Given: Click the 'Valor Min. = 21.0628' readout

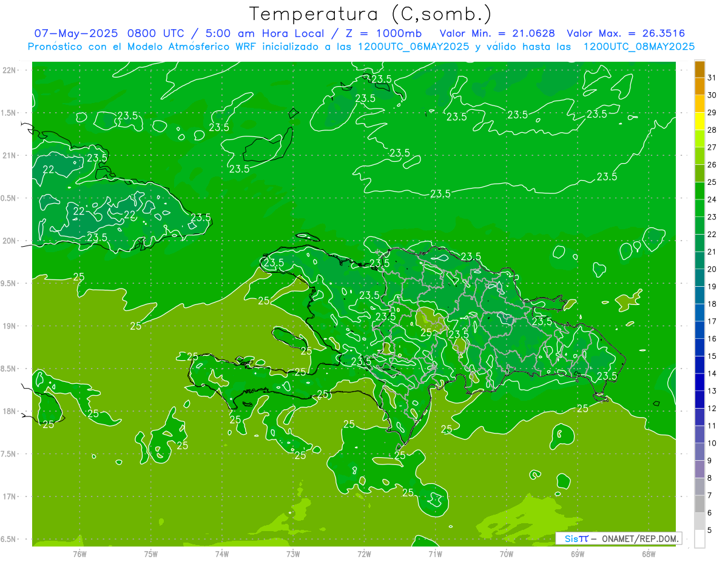Looking at the screenshot, I should tap(497, 33).
